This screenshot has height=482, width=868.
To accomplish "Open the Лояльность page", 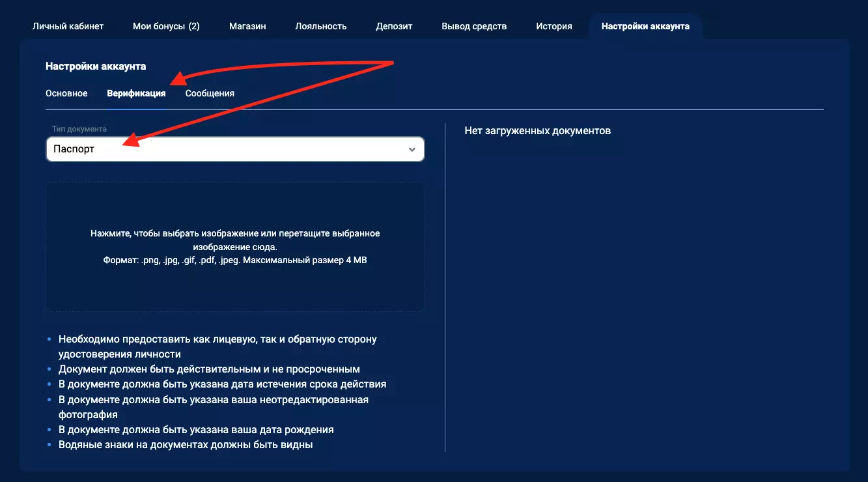I will (x=321, y=26).
